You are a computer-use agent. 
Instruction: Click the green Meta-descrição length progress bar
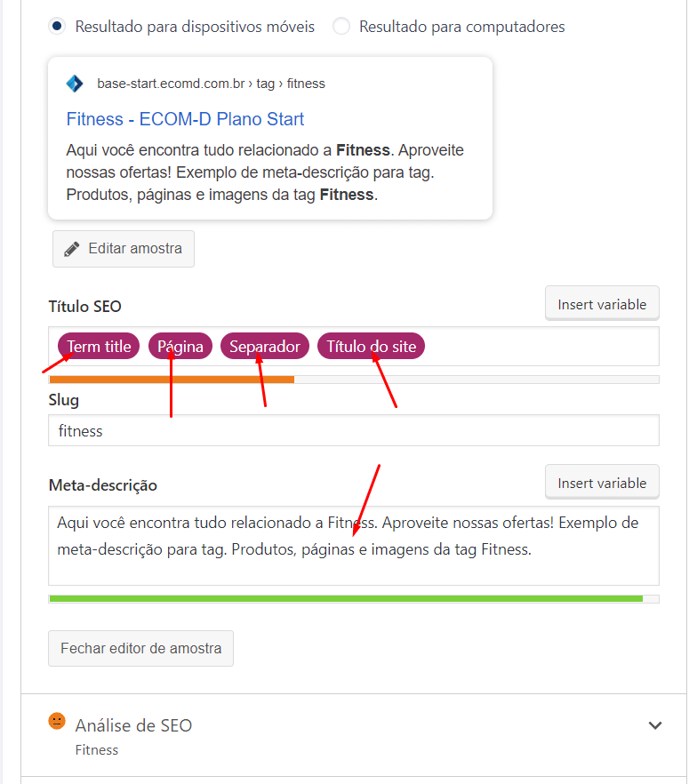(x=346, y=598)
